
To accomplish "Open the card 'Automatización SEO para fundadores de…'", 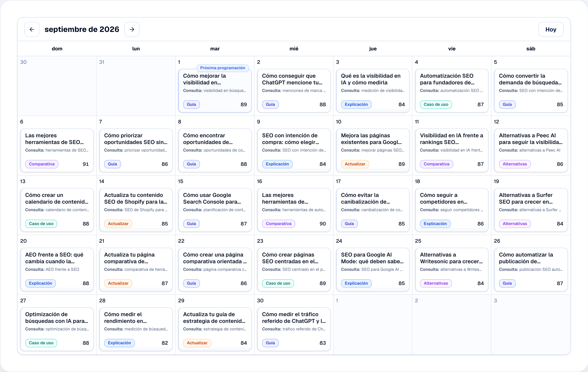I will (451, 90).
